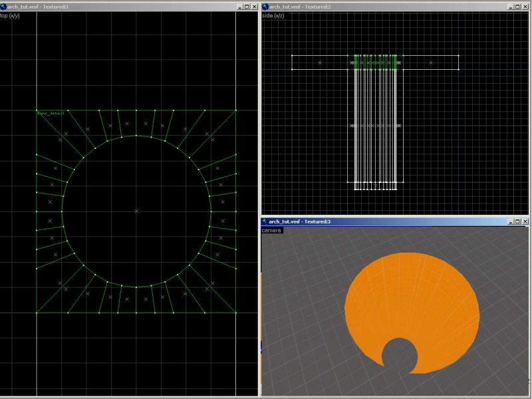Maximize the camera Textured:3 window
The image size is (532, 399).
coord(516,221)
